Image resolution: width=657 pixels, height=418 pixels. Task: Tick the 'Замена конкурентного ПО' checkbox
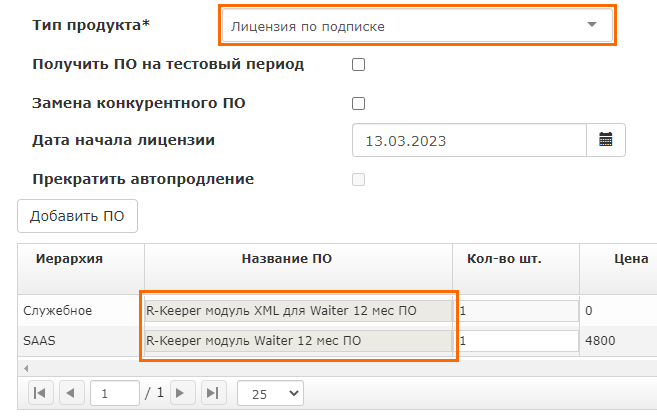tap(358, 103)
